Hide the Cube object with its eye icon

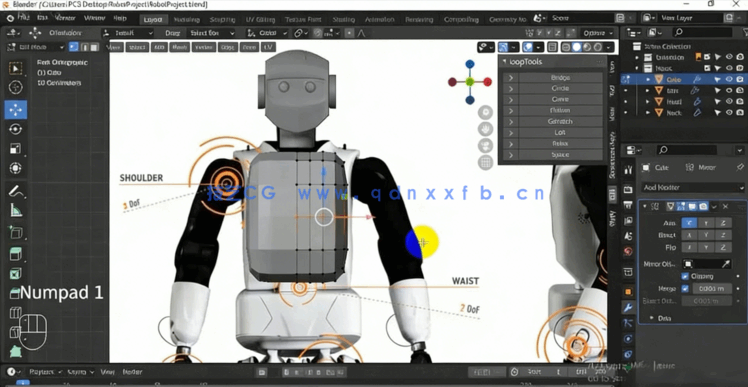(x=729, y=79)
